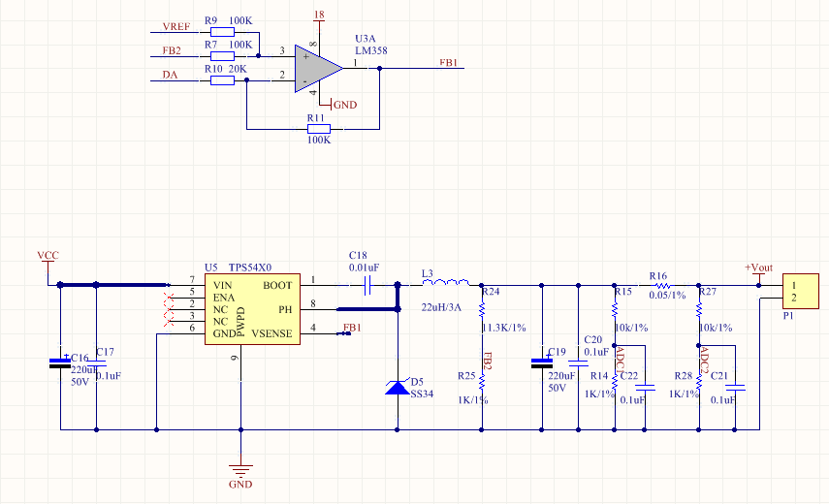Select capacitor C17 symbol
This screenshot has height=504, width=829.
(96, 363)
